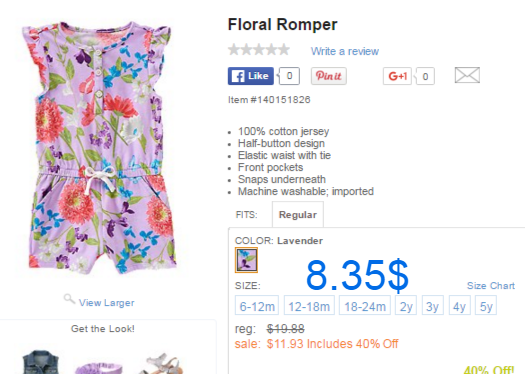Click the email envelope share icon
This screenshot has height=374, width=525.
(x=467, y=75)
